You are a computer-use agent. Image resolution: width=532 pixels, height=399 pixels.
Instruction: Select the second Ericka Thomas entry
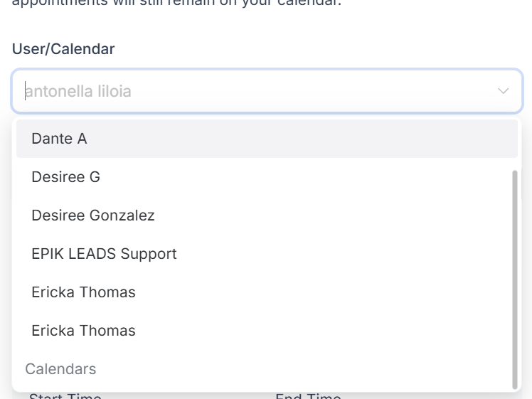pos(83,331)
